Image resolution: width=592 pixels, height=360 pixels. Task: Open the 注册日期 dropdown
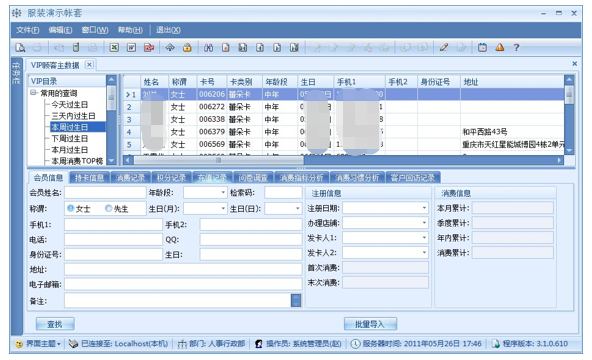click(424, 208)
